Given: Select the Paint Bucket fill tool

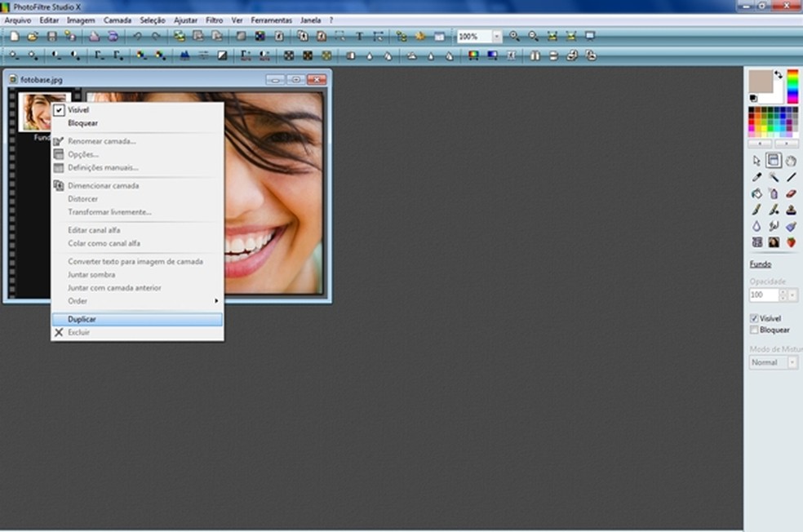Looking at the screenshot, I should (x=756, y=193).
